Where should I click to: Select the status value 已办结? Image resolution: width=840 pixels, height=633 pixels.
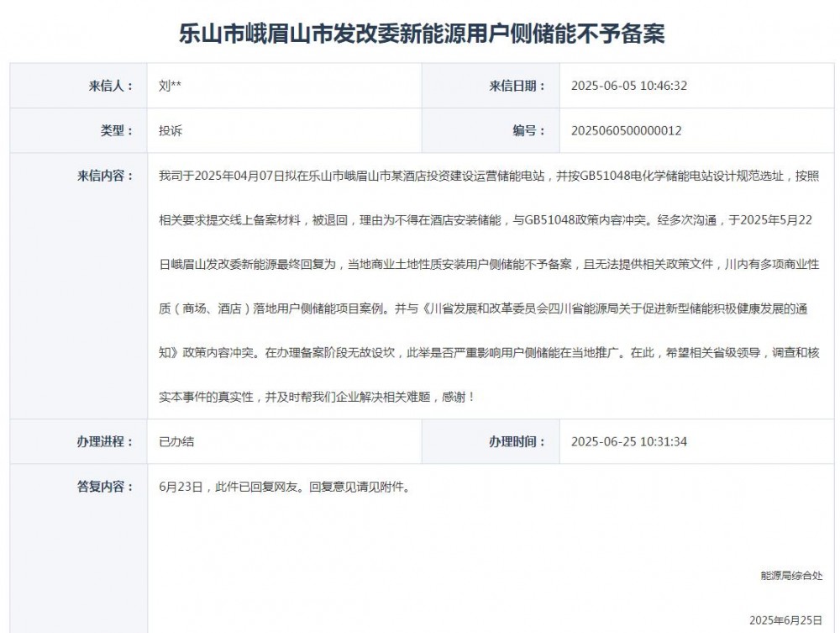pyautogui.click(x=176, y=441)
